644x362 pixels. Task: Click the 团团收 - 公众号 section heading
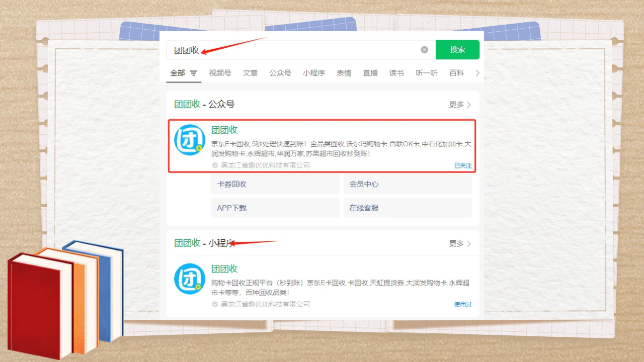point(204,105)
